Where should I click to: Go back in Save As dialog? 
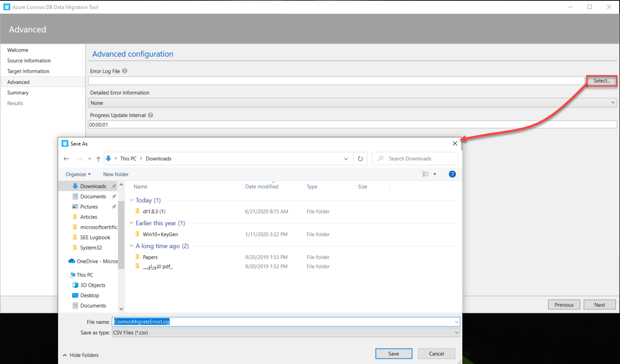[66, 159]
